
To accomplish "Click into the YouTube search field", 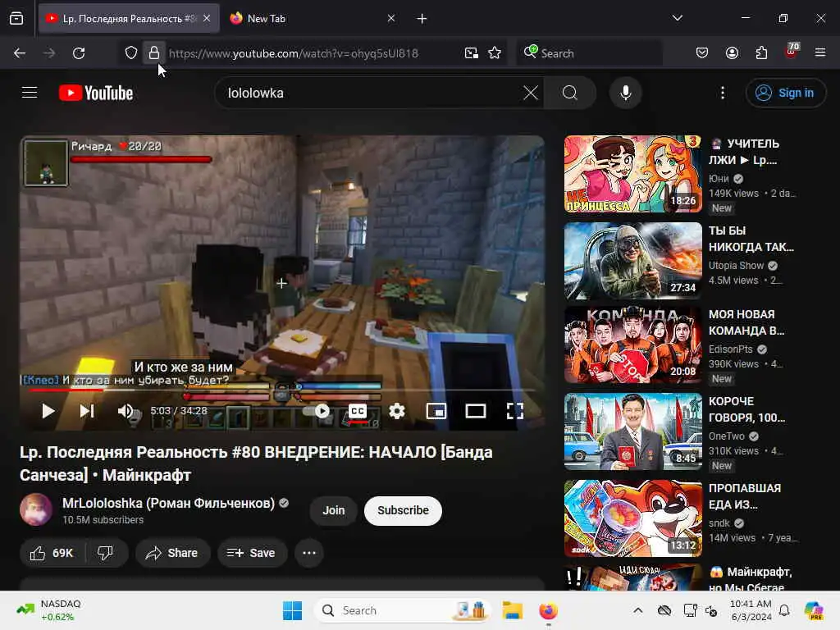I will 373,93.
